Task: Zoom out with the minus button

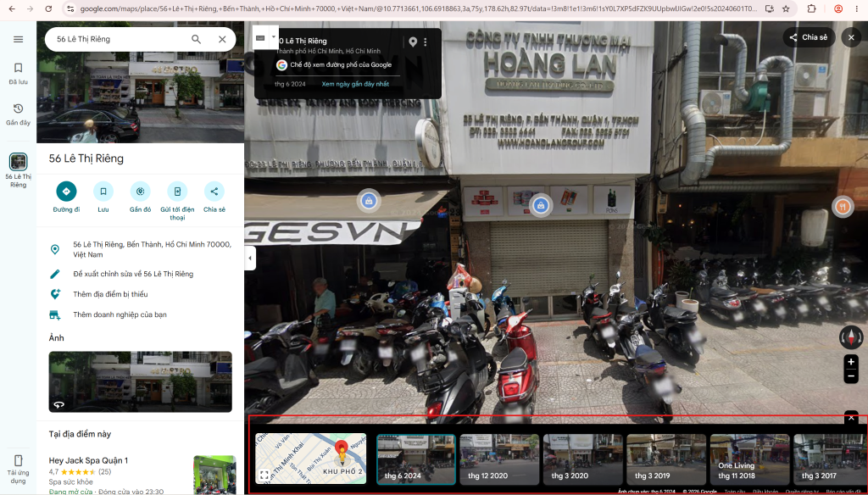Action: [851, 376]
